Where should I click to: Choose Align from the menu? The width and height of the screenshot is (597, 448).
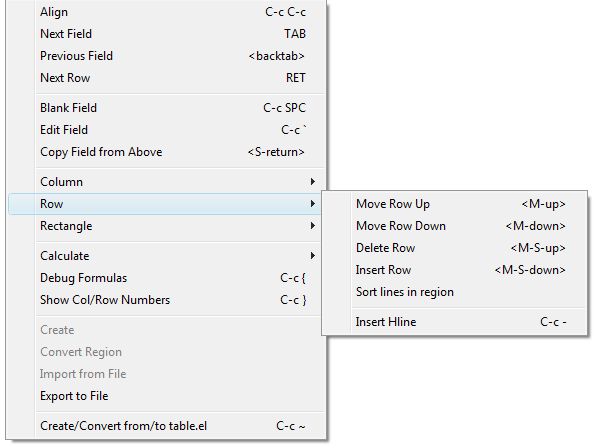pyautogui.click(x=167, y=12)
